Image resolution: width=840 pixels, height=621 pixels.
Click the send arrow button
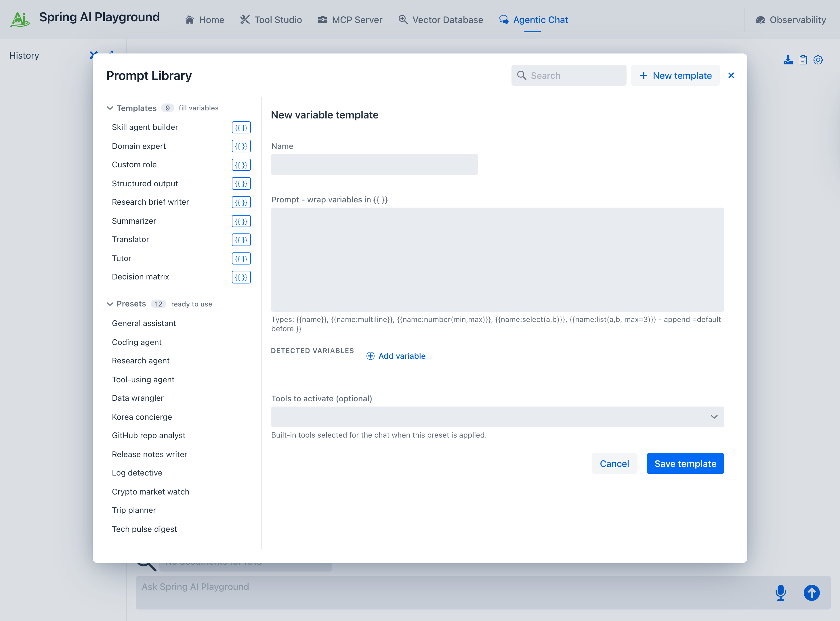(x=812, y=593)
